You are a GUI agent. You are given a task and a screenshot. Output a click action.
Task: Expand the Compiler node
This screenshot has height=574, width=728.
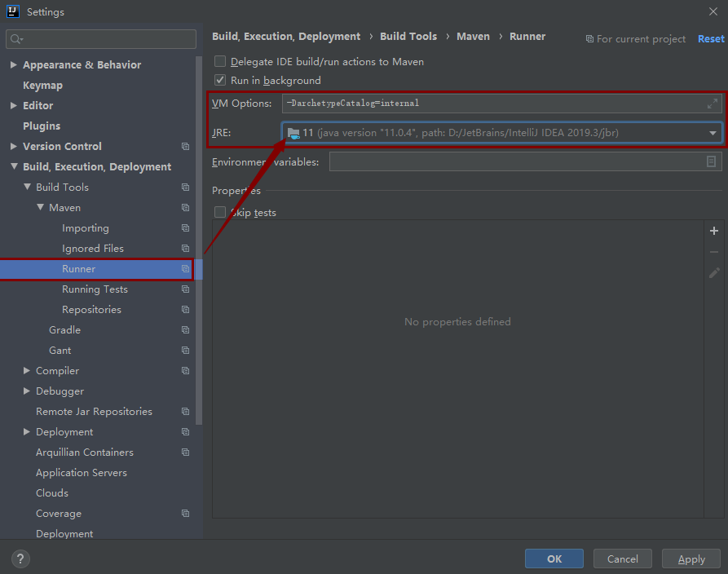coord(26,371)
